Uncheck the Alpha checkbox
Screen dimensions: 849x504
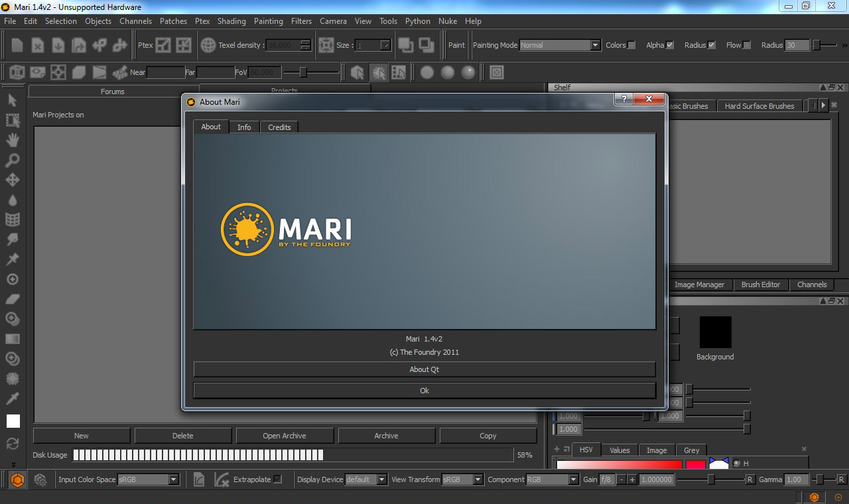(x=670, y=45)
